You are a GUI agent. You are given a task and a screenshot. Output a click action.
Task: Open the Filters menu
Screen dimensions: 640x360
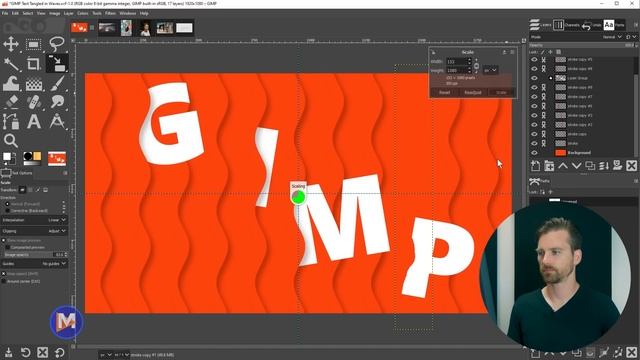coord(110,13)
